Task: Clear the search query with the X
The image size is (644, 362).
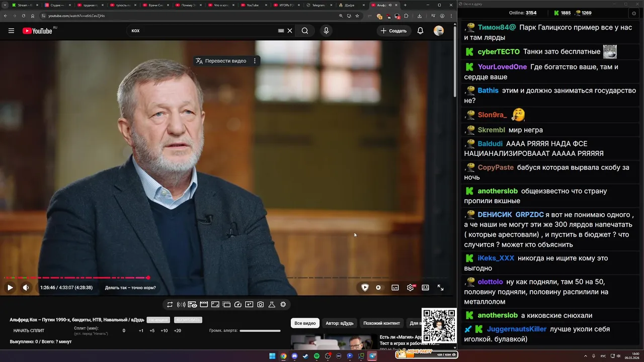Action: coord(290,31)
